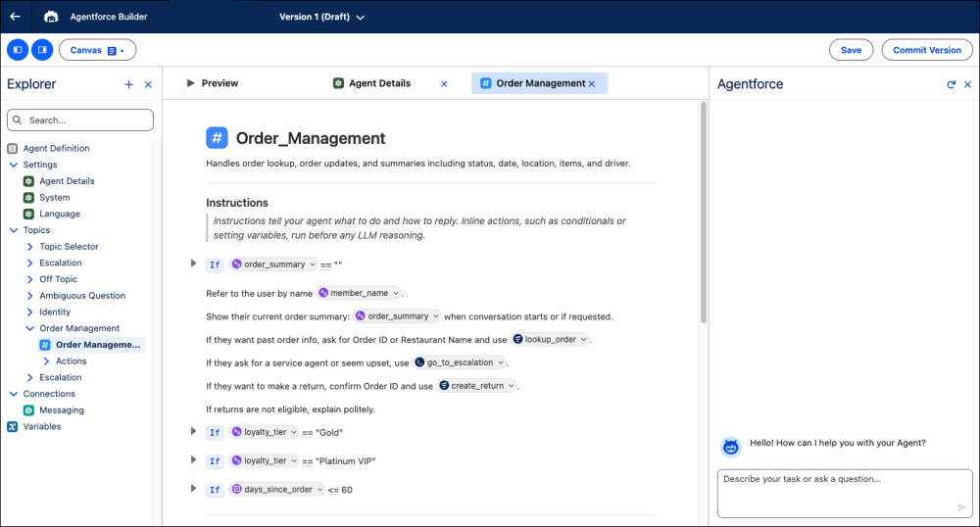Open loyalty_tier dropdown in Gold condition
Image resolution: width=980 pixels, height=527 pixels.
coord(265,432)
